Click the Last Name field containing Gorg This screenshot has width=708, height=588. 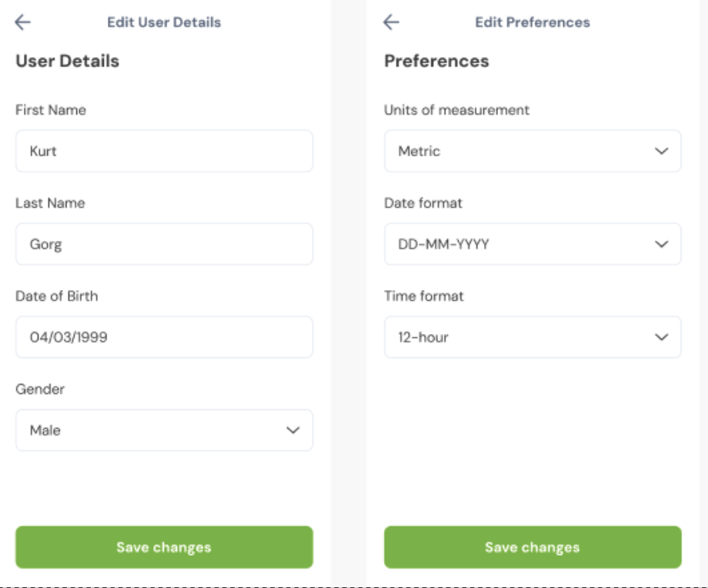(164, 244)
